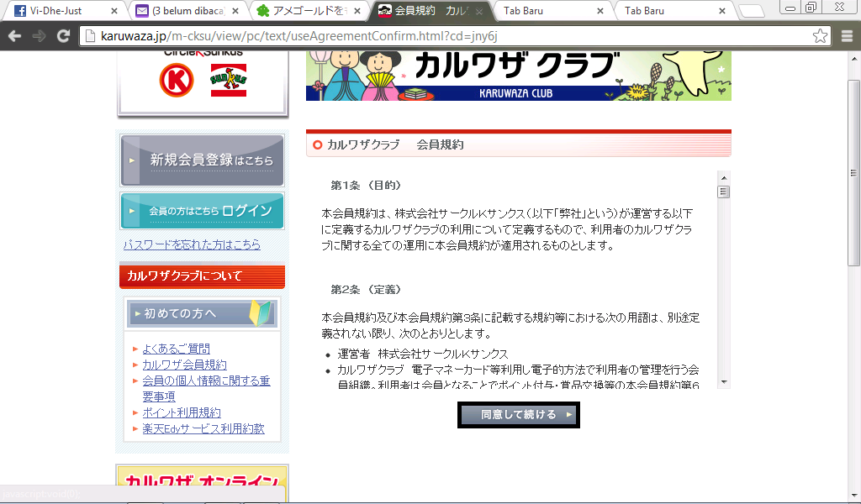Close the second Tab Baru
This screenshot has height=504, width=861.
coord(722,11)
